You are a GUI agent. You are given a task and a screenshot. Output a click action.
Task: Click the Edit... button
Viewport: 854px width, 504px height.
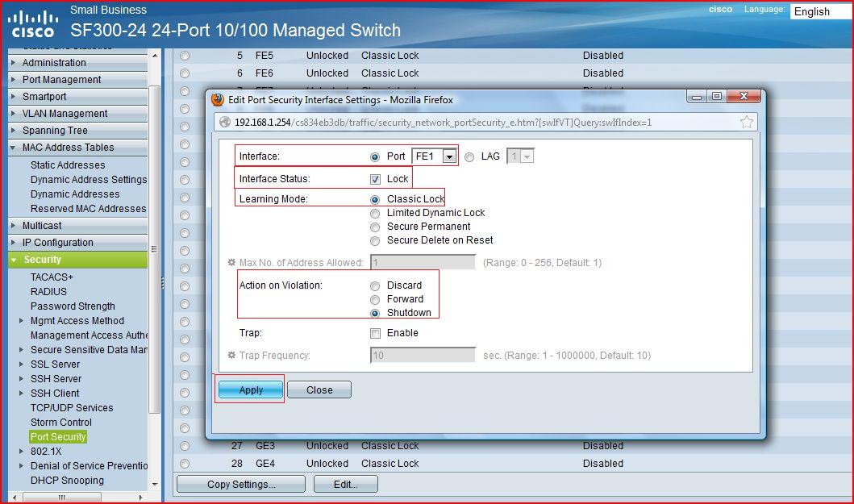346,485
